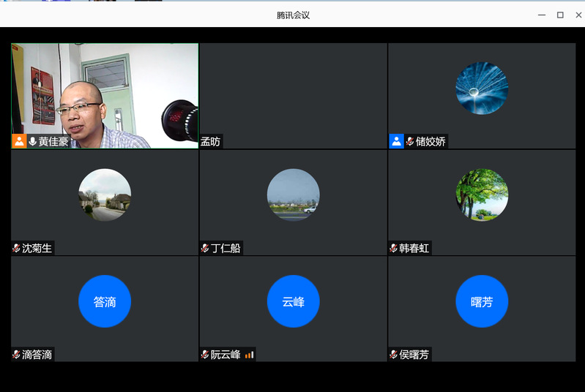Click the muted mic icon next to 丁仁船
The image size is (585, 392).
click(x=205, y=248)
